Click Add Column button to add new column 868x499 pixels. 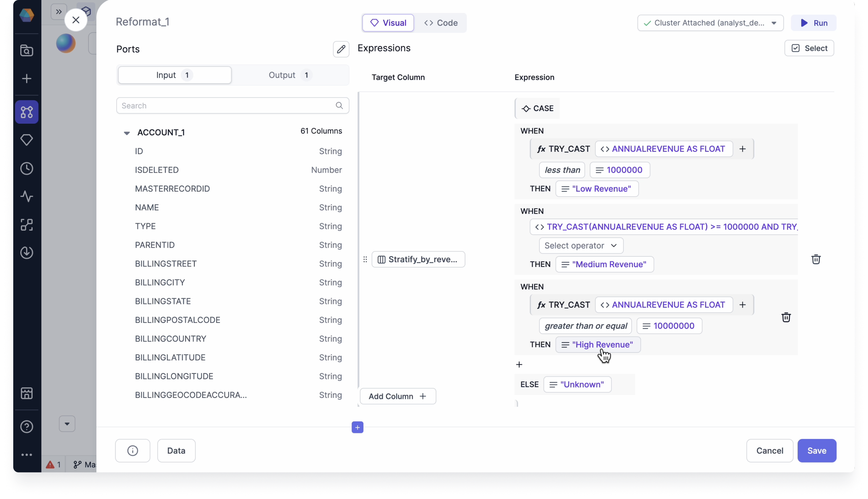click(x=397, y=396)
